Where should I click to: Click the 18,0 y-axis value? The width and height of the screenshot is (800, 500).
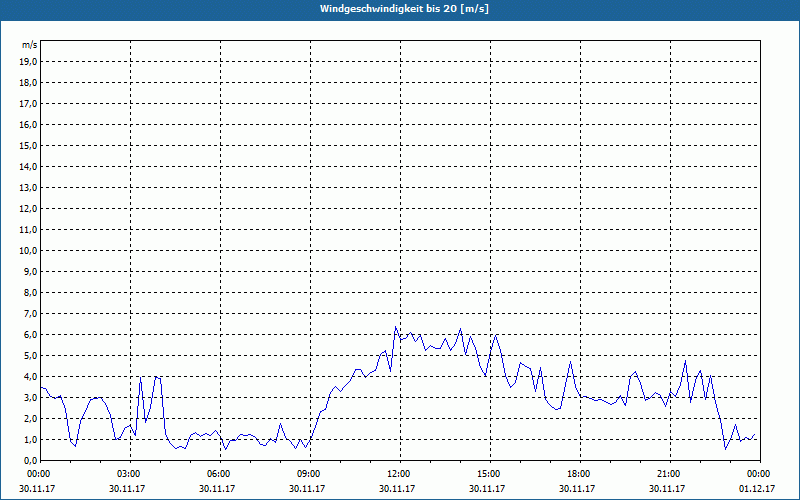click(x=28, y=83)
